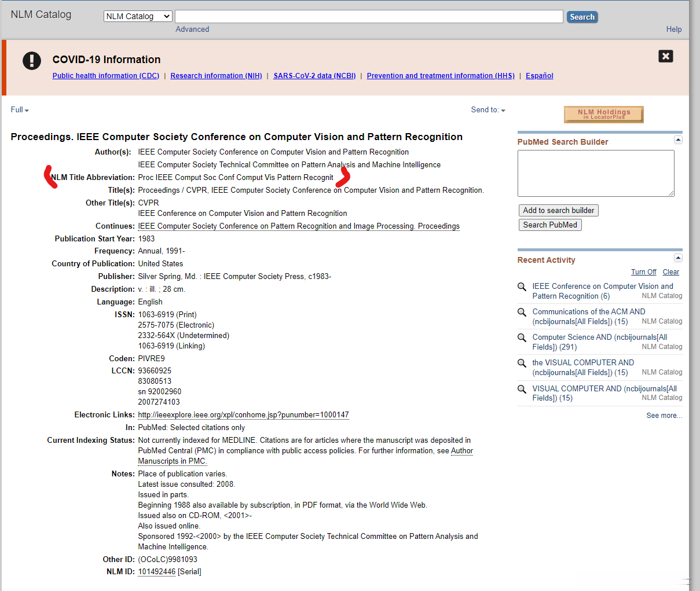
Task: Click magnifier icon beside Computer Science AND search
Action: [522, 338]
